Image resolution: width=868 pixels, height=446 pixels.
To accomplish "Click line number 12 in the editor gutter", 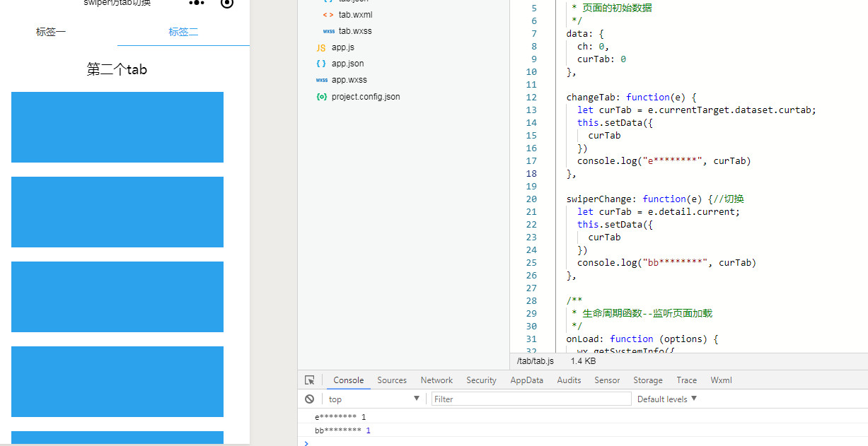I will [x=531, y=98].
